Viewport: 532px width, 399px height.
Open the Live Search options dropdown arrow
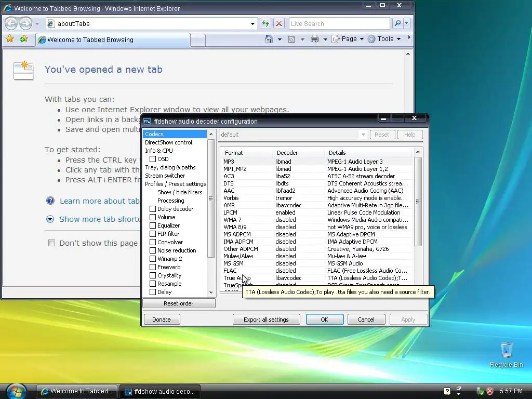coord(406,24)
